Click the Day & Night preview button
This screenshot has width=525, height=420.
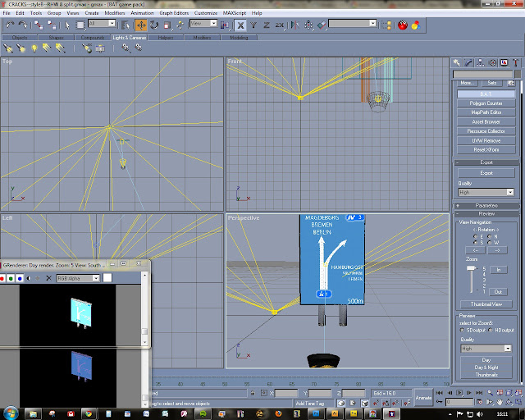point(486,367)
